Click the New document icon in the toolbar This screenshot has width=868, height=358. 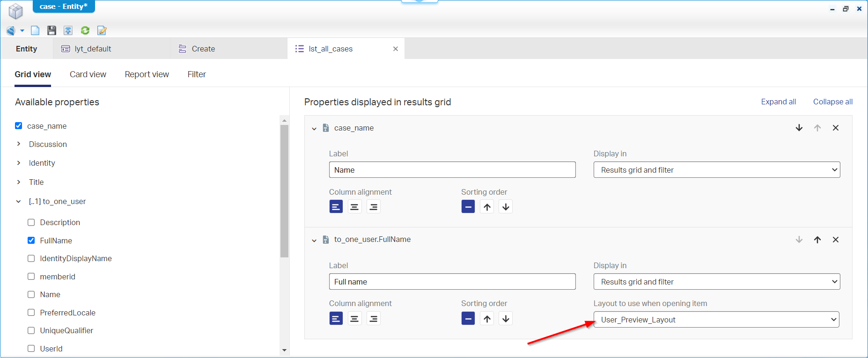point(35,30)
